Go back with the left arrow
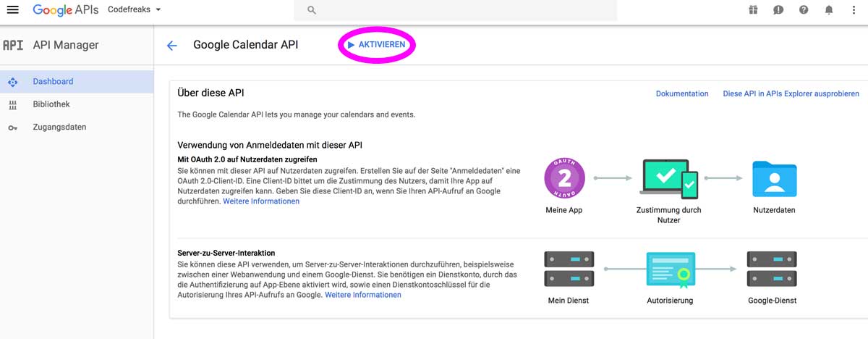Viewport: 868px width, 339px height. click(171, 45)
